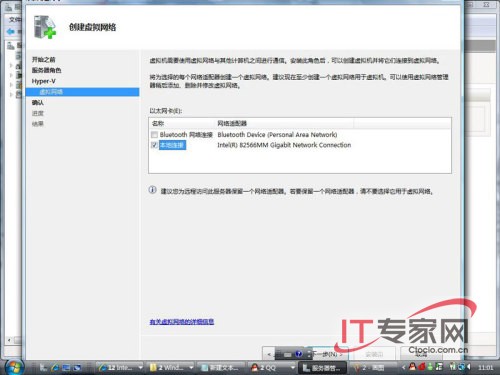Open the 文件 menu in the background window
The image size is (500, 375).
15,19
